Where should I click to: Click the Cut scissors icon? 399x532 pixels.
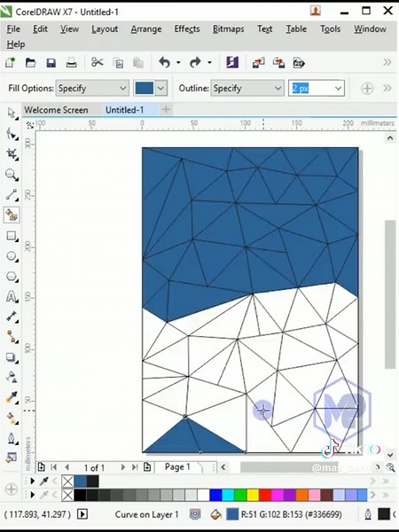[97, 62]
